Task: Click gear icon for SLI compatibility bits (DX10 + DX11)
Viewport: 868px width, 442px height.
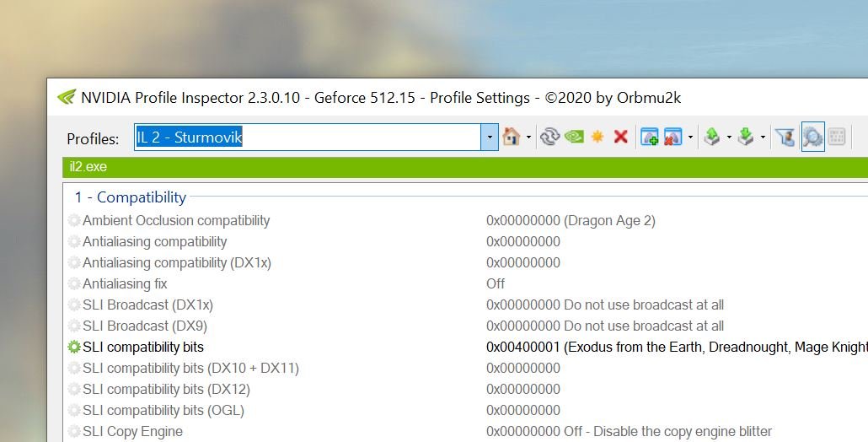Action: 74,369
